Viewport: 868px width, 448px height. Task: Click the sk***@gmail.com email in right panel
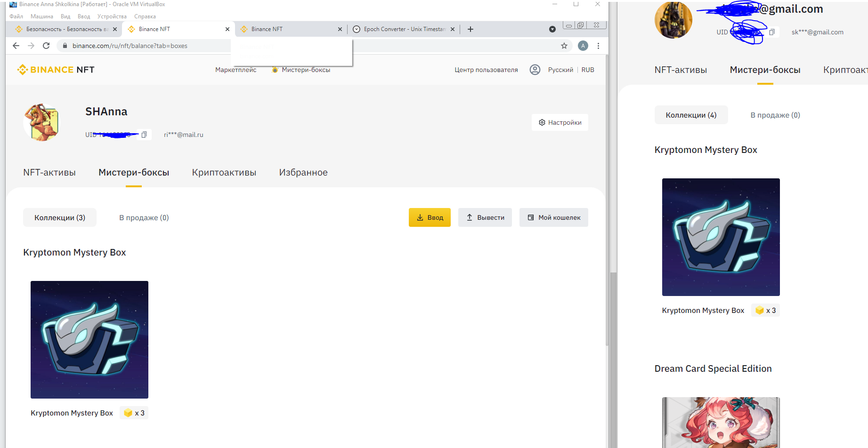[818, 32]
